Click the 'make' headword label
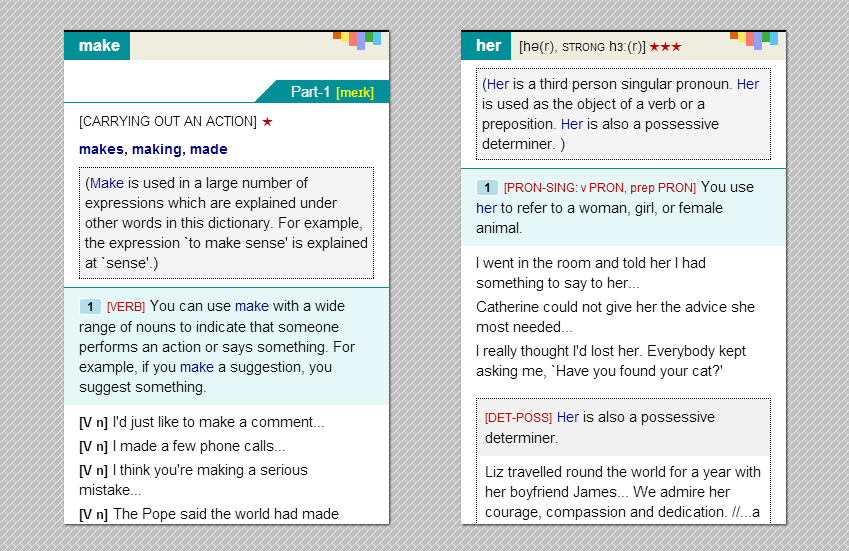 pos(99,45)
